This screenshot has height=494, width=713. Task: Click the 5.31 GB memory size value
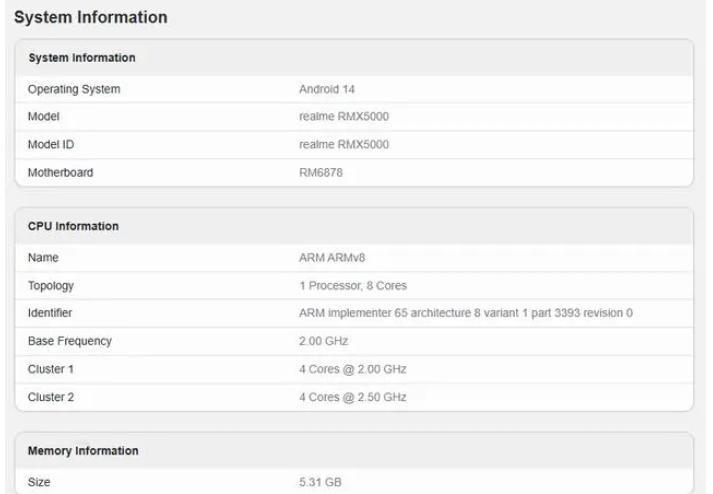click(x=320, y=482)
